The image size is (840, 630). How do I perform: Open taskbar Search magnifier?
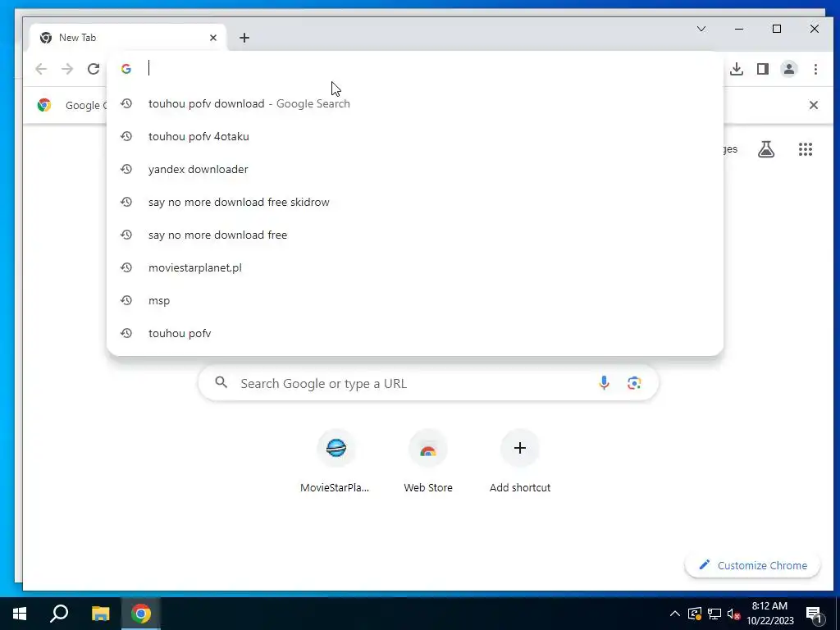coord(59,614)
